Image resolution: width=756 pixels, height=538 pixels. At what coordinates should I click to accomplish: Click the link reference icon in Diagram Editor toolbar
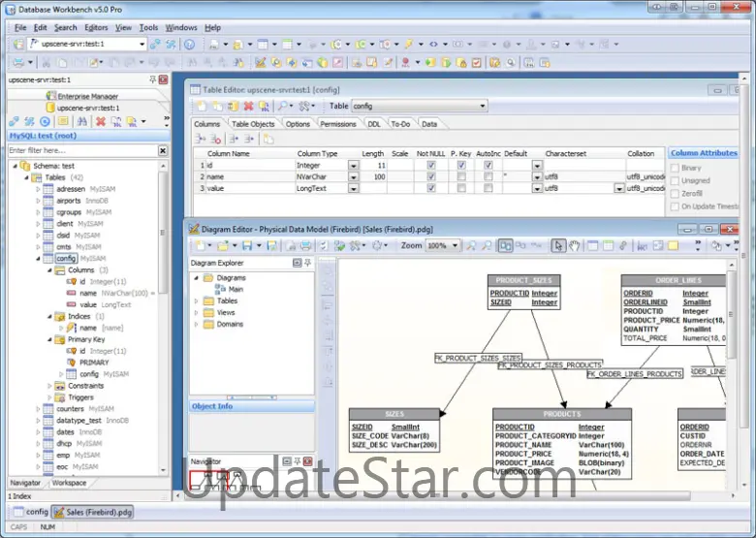tap(623, 246)
